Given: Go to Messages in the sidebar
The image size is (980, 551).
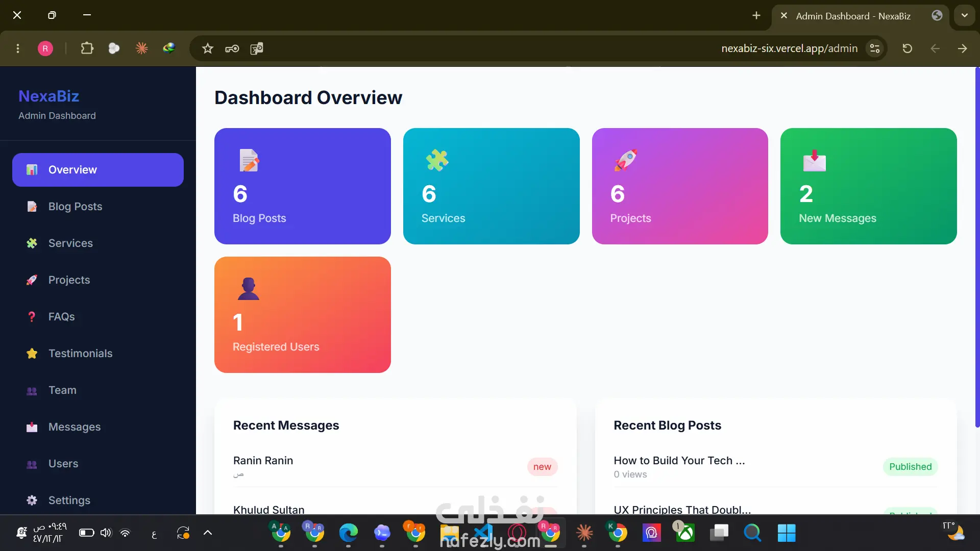Looking at the screenshot, I should [98, 427].
